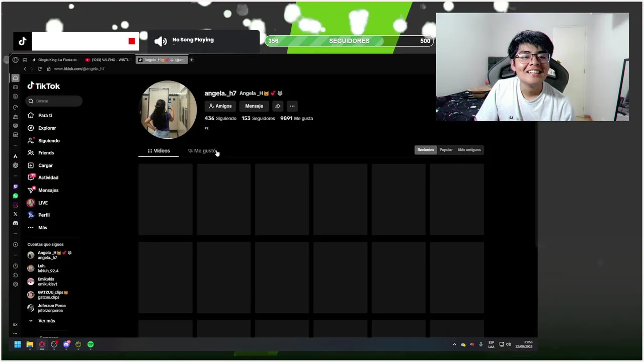The height and width of the screenshot is (362, 644).
Task: Open the ChatGPT icon in browser sidebar
Action: [x=15, y=165]
